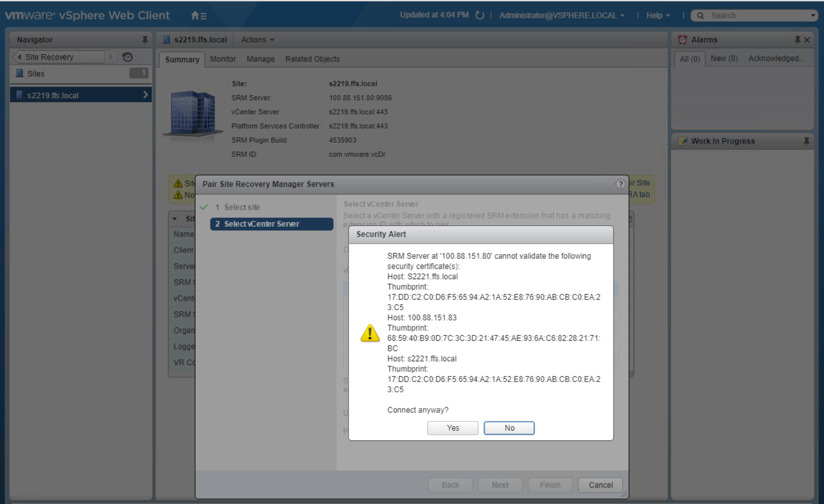Viewport: 824px width, 504px height.
Task: Click the help question mark in the Pair dialog
Action: coord(620,184)
